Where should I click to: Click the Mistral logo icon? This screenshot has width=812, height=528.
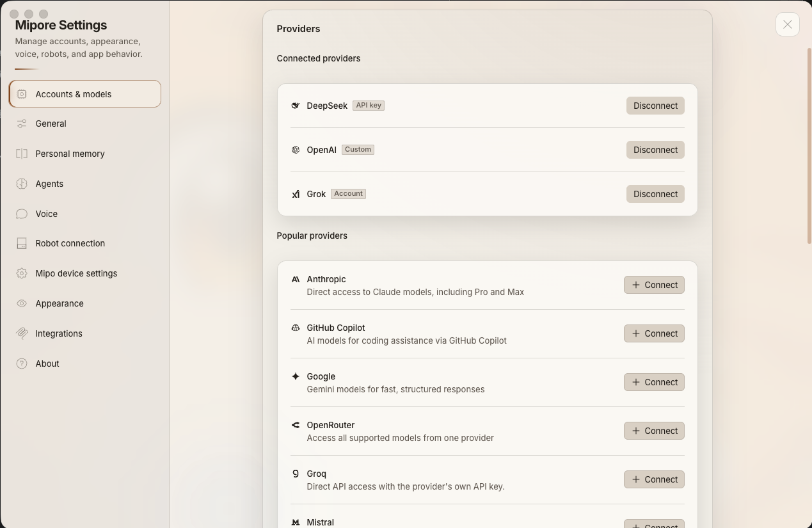pyautogui.click(x=296, y=522)
